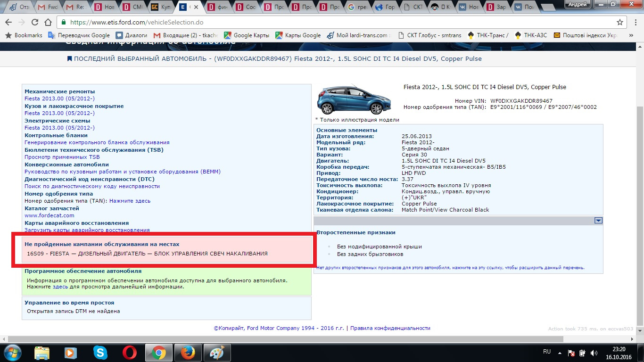644x362 pixels.
Task: Switch to Firefox on the taskbar
Action: (188, 353)
